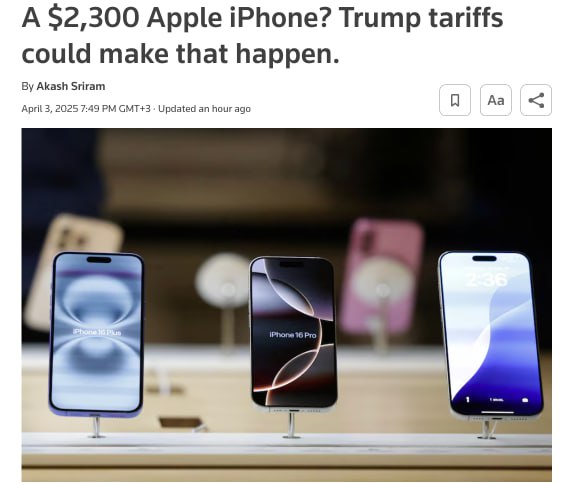The width and height of the screenshot is (575, 483).
Task: Share the article using the share icon
Action: tap(536, 100)
